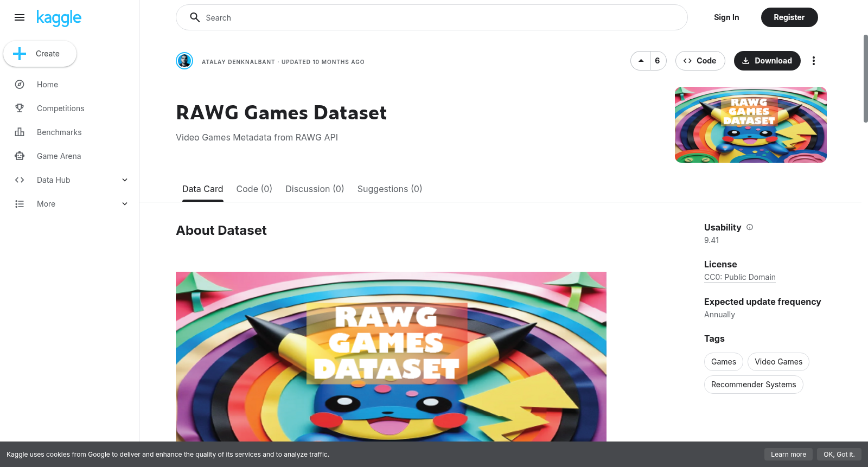Open the hamburger navigation menu
This screenshot has height=467, width=868.
point(20,17)
